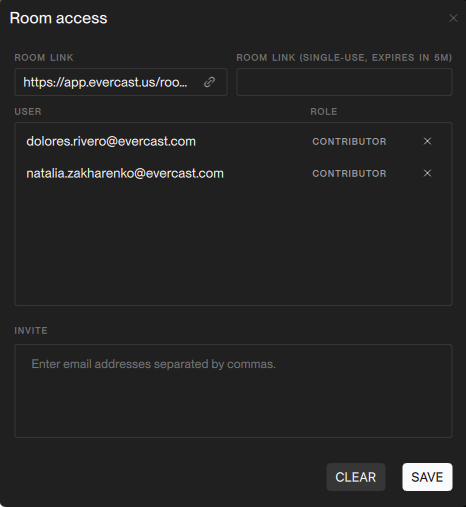Screen dimensions: 466x507
Task: Click the CLEAR button
Action: [x=356, y=477]
